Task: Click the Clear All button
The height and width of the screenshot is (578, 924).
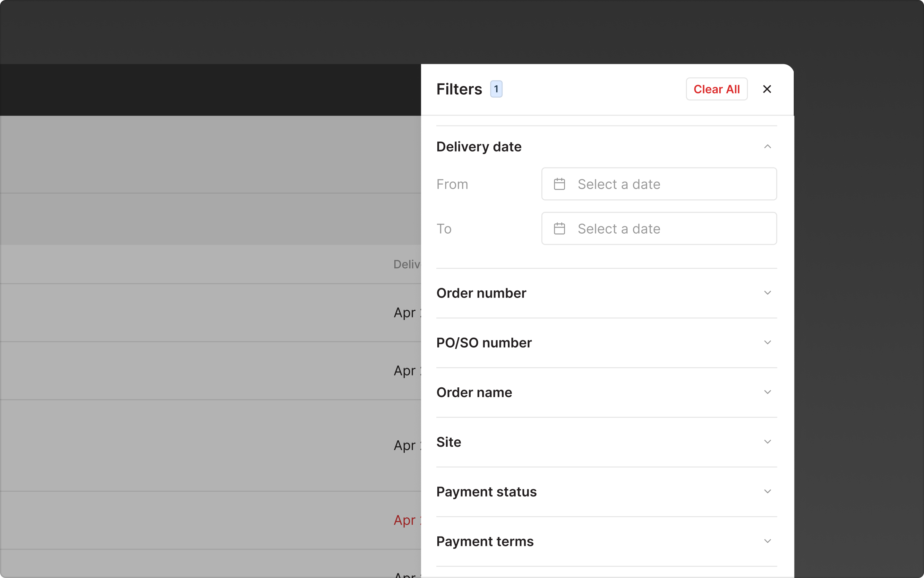Action: tap(716, 89)
